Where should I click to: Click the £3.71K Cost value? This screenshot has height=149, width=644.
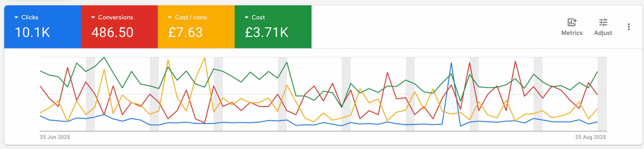pos(266,32)
